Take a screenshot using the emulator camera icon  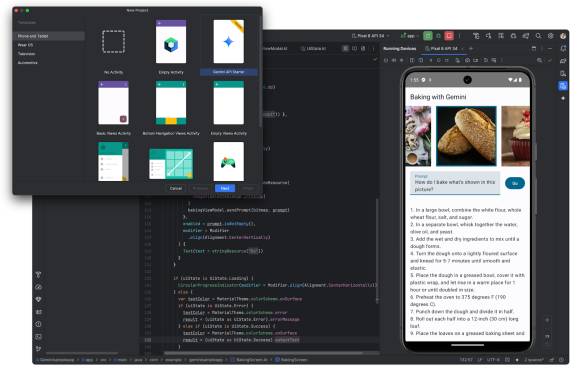[x=467, y=60]
